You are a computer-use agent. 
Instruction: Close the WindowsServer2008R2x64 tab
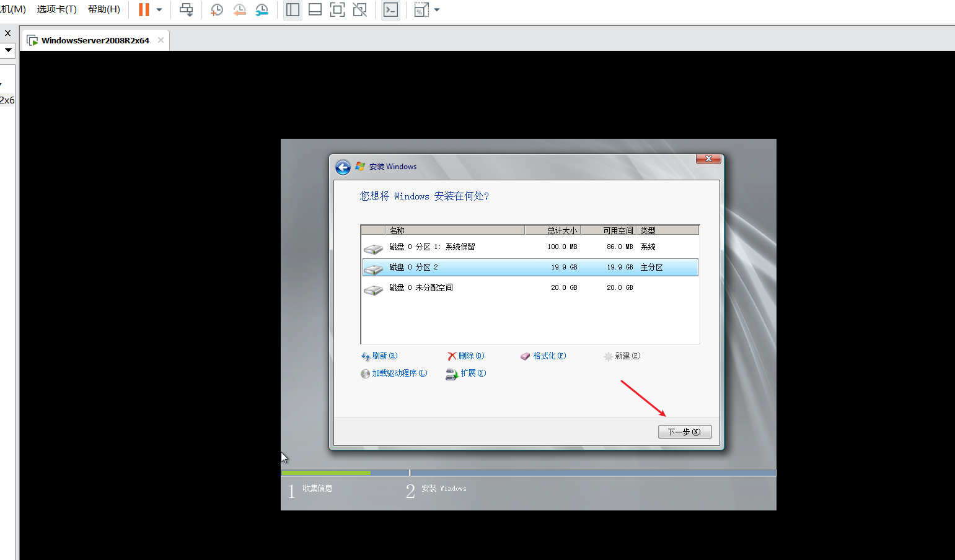pyautogui.click(x=161, y=40)
